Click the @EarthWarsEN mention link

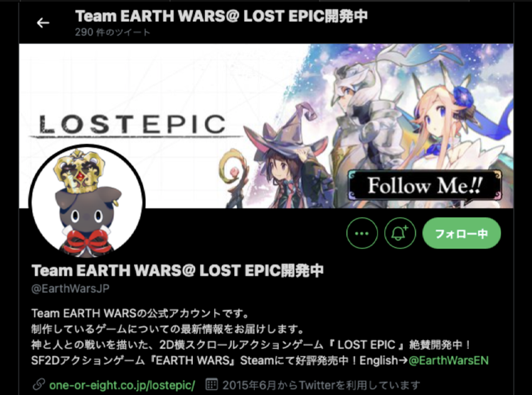coord(448,360)
